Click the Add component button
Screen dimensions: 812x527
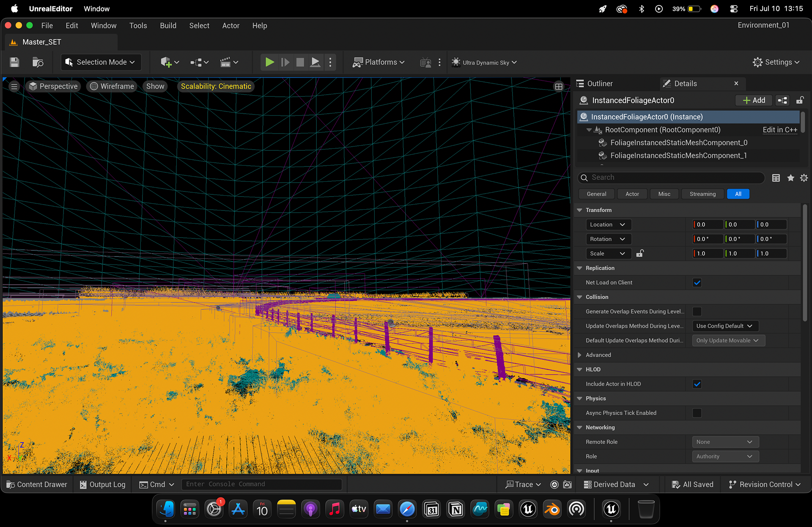point(754,101)
